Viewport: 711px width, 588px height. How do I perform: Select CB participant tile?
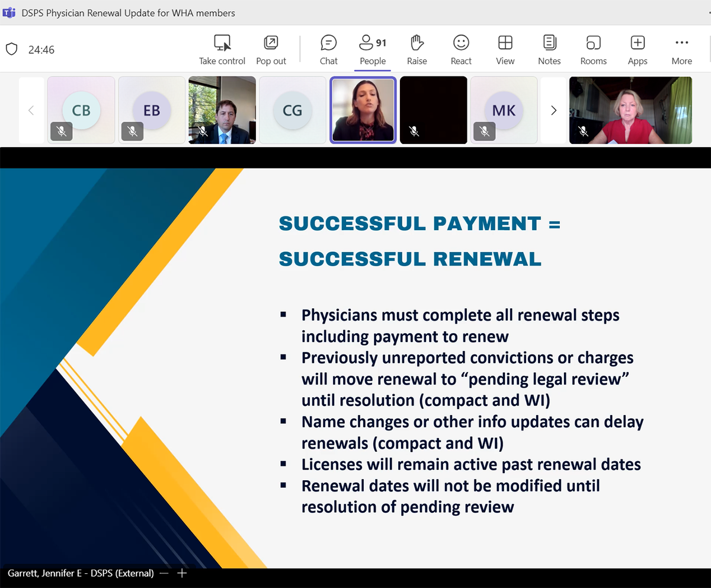point(81,110)
